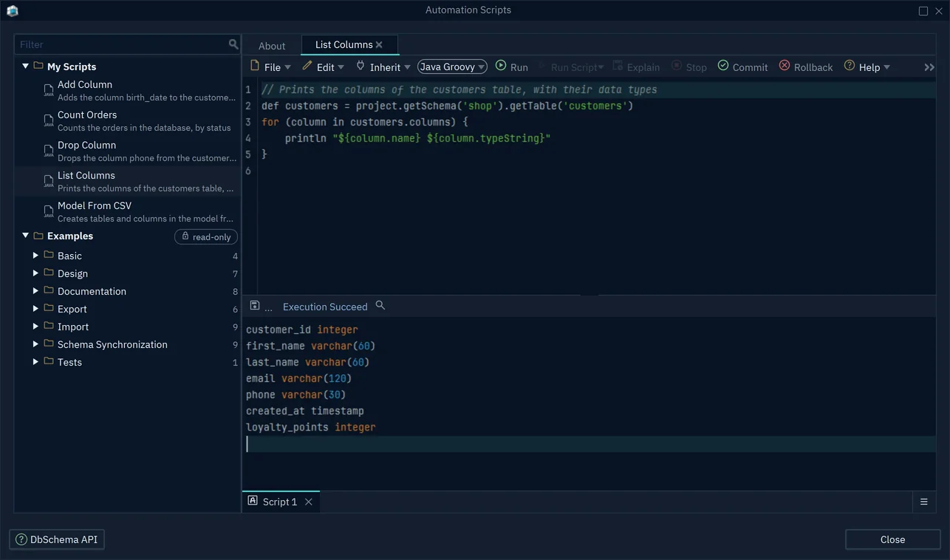This screenshot has width=950, height=560.
Task: Open the Help question-mark menu
Action: (867, 66)
